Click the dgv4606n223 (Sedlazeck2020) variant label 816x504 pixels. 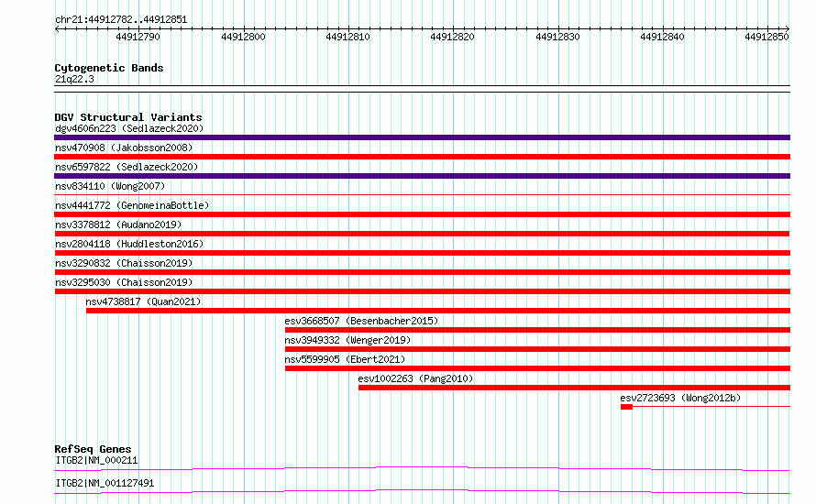tap(129, 128)
